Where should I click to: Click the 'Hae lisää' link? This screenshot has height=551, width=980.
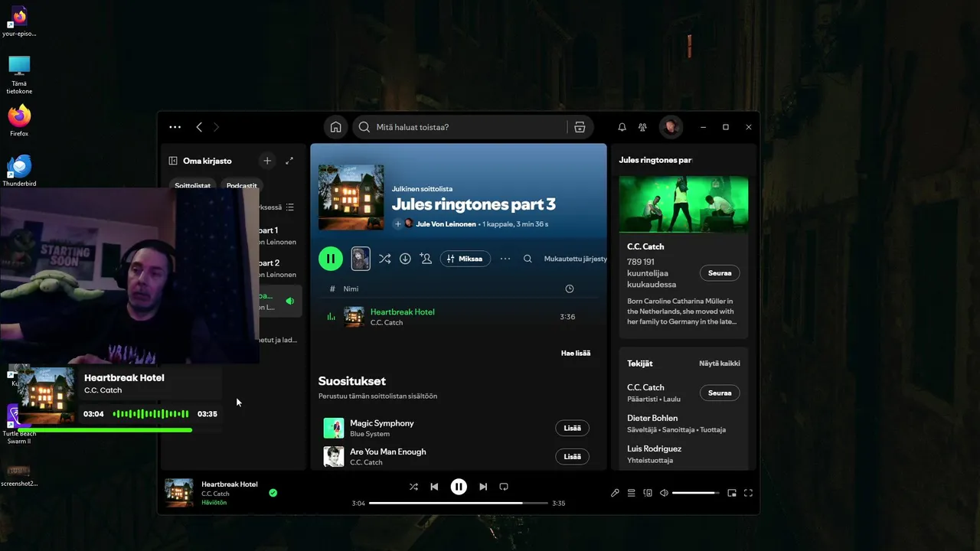coord(576,353)
